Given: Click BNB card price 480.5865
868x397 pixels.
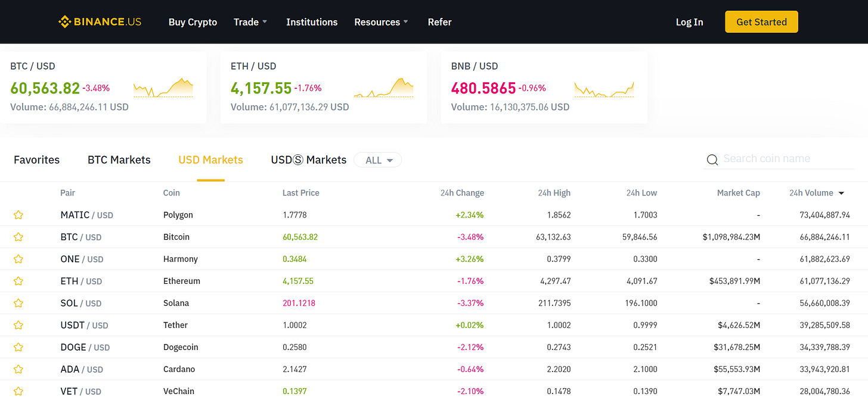Looking at the screenshot, I should (483, 88).
